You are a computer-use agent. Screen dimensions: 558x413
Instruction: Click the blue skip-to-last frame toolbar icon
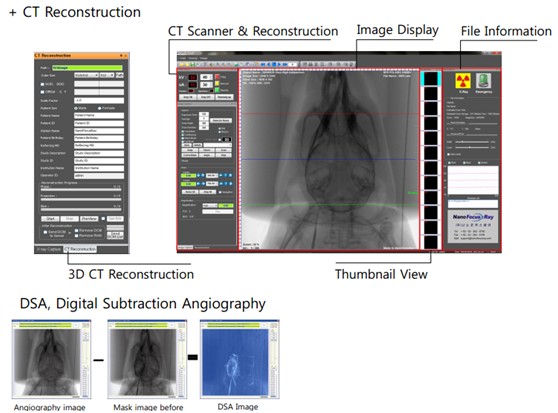point(285,64)
